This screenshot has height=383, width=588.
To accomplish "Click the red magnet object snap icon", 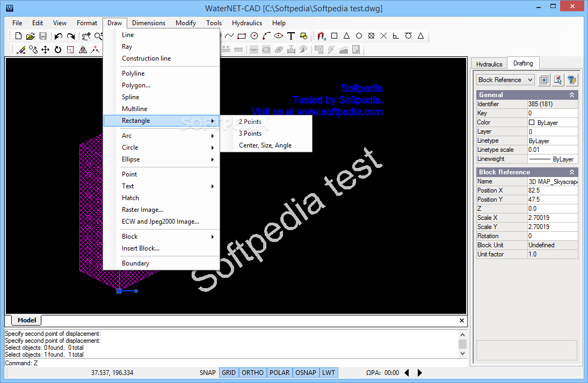I will pyautogui.click(x=321, y=36).
